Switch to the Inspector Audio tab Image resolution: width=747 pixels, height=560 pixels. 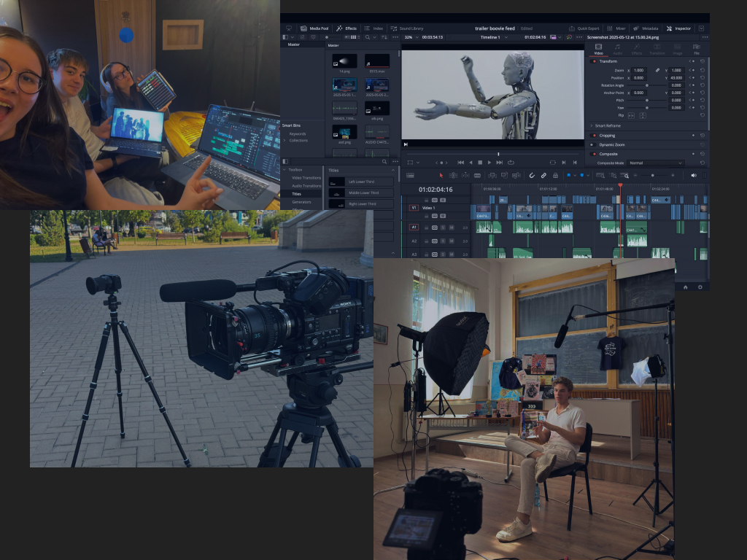[617, 49]
